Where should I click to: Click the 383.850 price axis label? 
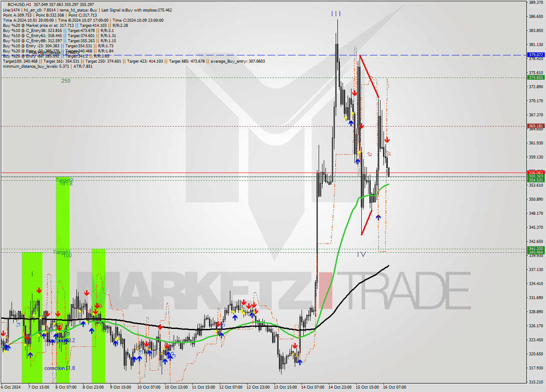click(x=536, y=31)
